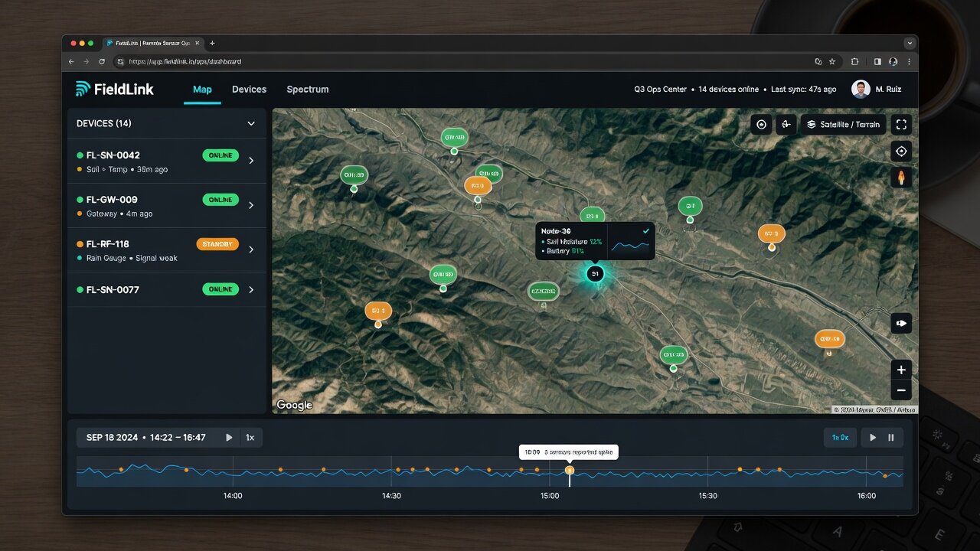Select device name FL-GW-009
The height and width of the screenshot is (551, 980).
point(112,200)
